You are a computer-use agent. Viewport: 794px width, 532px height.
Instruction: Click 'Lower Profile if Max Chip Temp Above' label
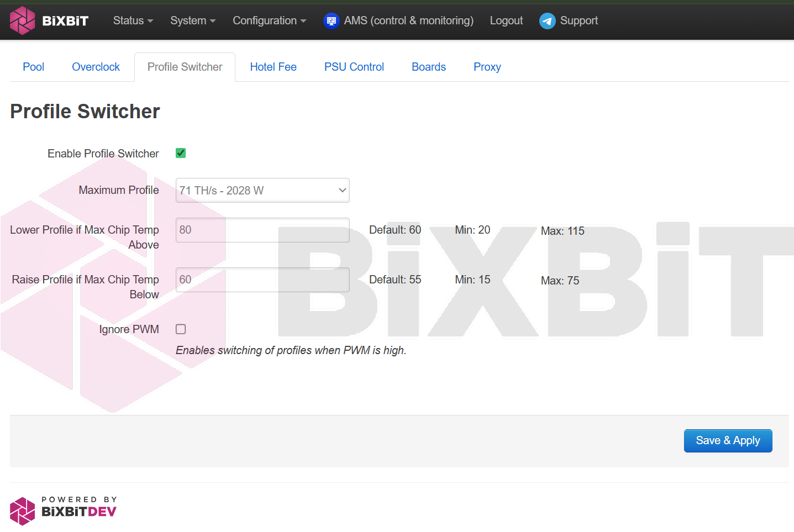tap(85, 237)
